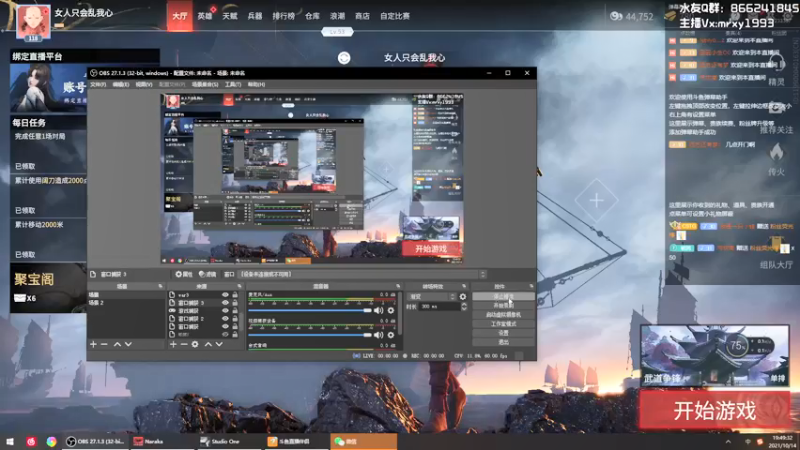Open 麦克风/Aux mixer gear settings

point(391,310)
